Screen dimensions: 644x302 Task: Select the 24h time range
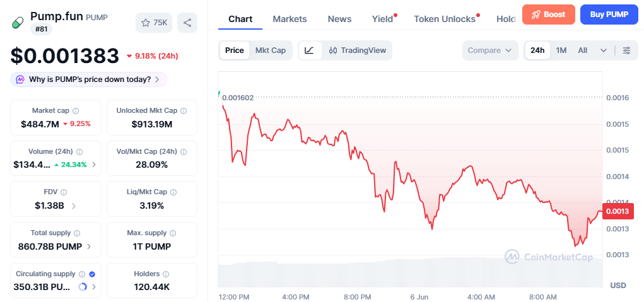(537, 50)
